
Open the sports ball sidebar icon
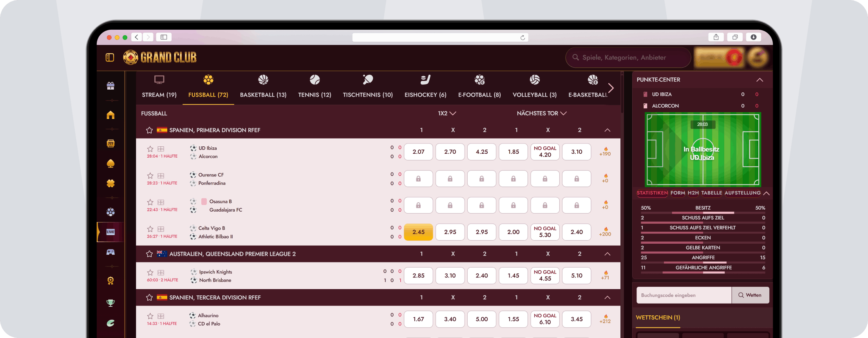pos(110,212)
